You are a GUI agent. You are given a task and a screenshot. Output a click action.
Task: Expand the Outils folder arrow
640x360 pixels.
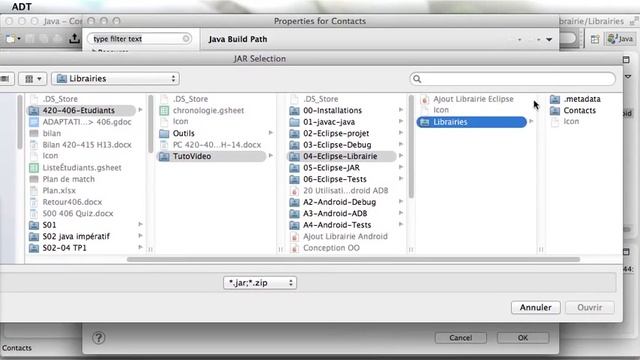click(x=271, y=133)
